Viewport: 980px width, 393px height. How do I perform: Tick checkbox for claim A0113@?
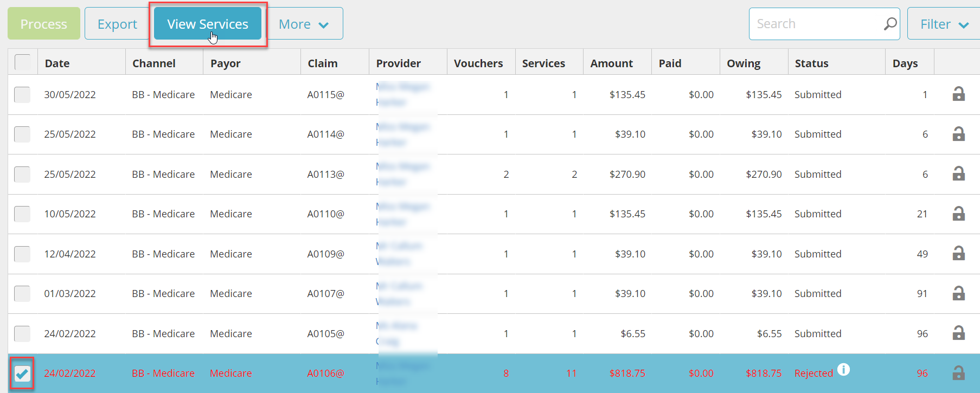point(22,174)
